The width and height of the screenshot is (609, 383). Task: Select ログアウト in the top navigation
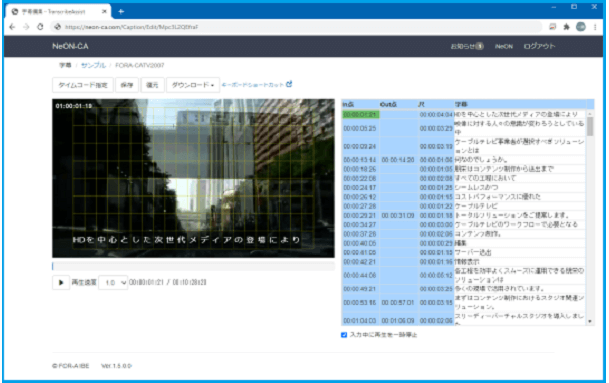(x=539, y=46)
